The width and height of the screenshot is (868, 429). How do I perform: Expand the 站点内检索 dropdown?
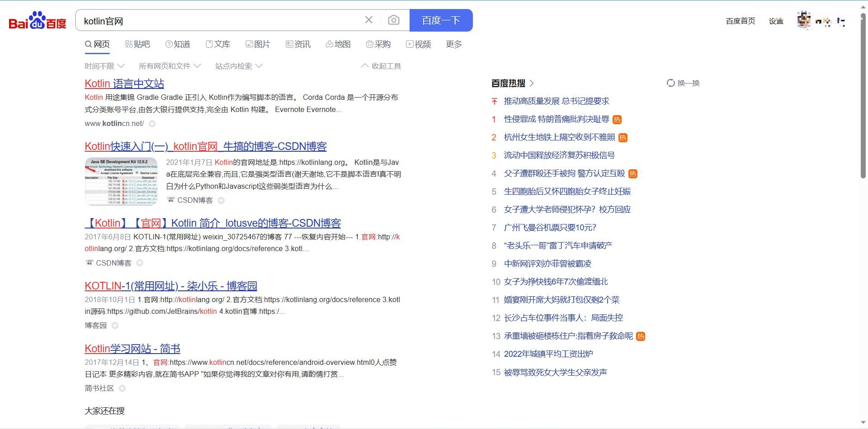(239, 66)
